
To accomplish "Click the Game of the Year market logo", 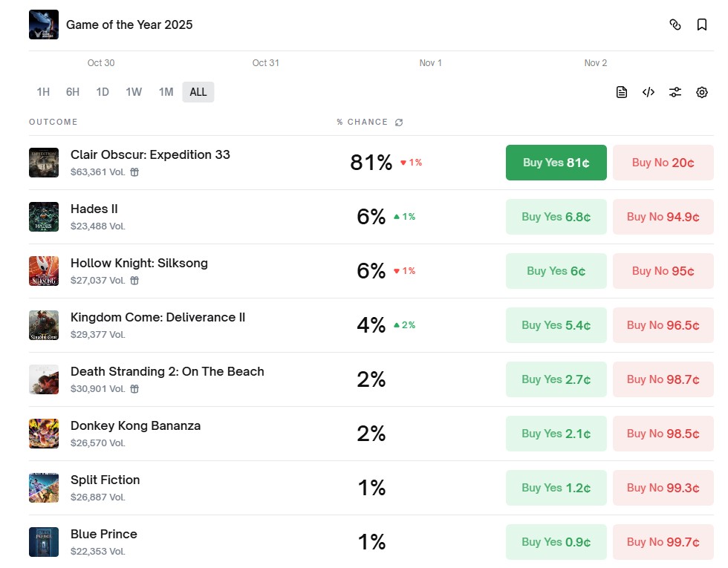I will pos(44,25).
